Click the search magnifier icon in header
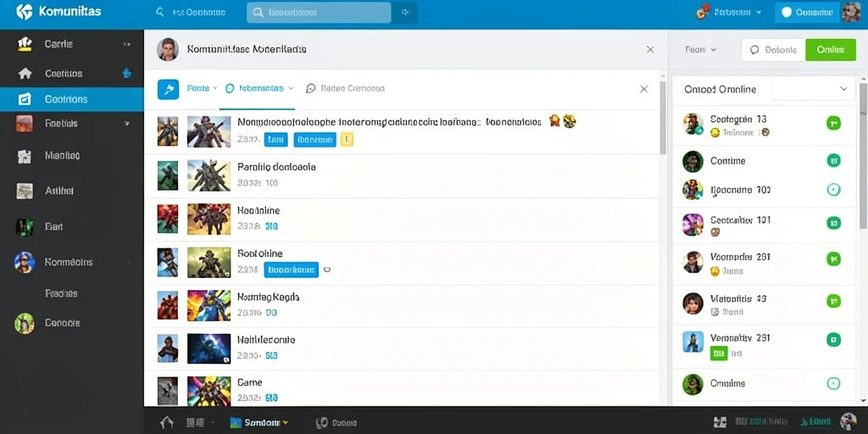 (160, 12)
